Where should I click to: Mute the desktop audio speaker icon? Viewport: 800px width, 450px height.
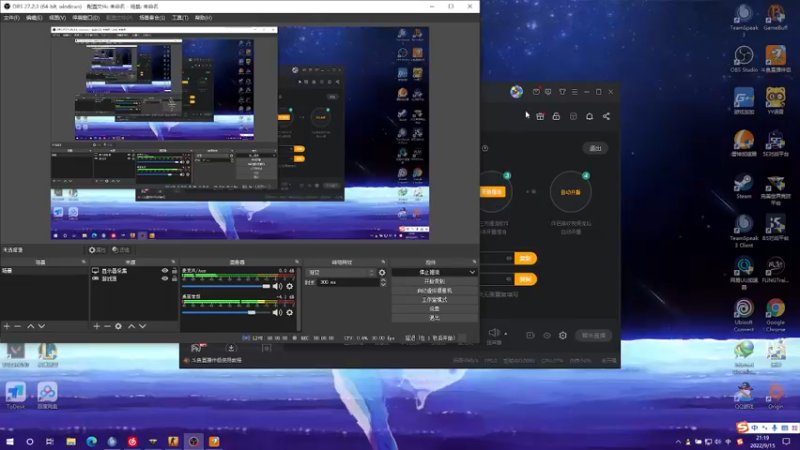coord(277,312)
